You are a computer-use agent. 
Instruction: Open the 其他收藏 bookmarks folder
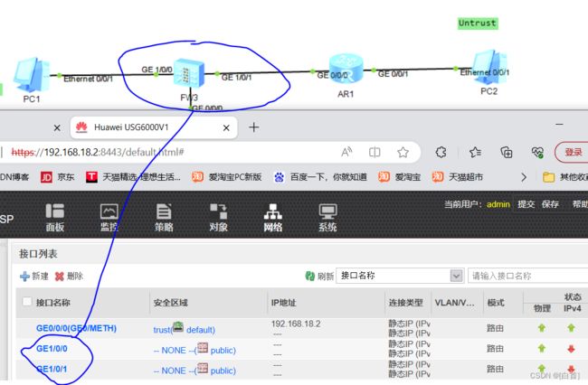click(565, 177)
